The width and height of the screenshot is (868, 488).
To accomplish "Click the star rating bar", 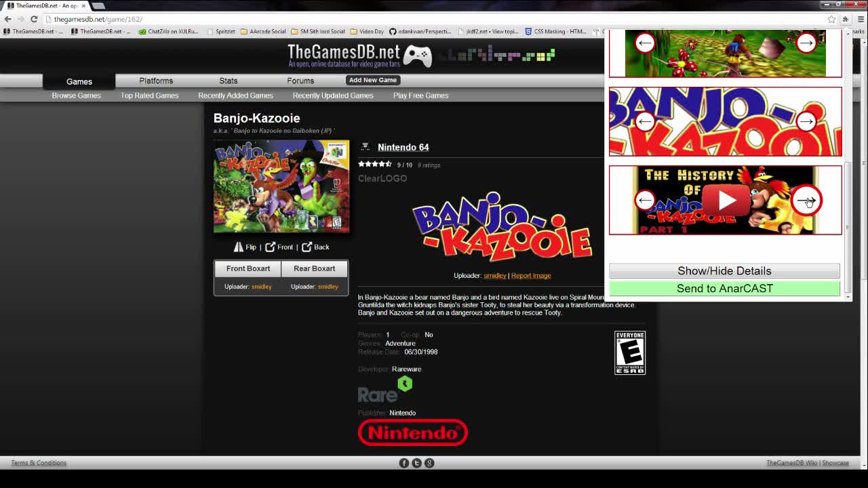I will point(375,164).
